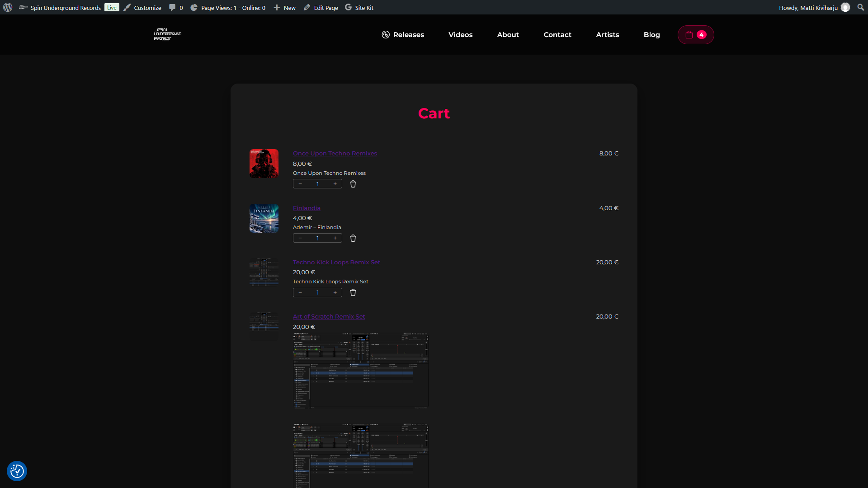
Task: Open the WordPress logo menu
Action: (x=8, y=7)
